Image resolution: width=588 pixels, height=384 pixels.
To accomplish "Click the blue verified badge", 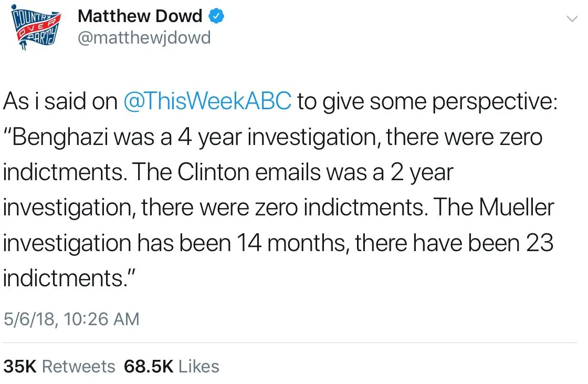I will [217, 16].
